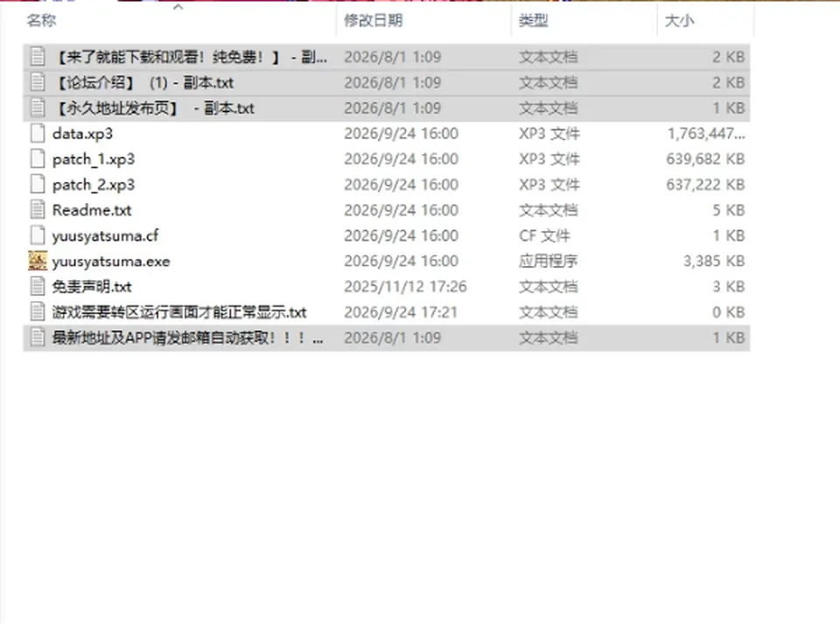Select the icon of 游戏需要转区运行画面才能正常显示.txt
840x625 pixels.
tap(38, 312)
